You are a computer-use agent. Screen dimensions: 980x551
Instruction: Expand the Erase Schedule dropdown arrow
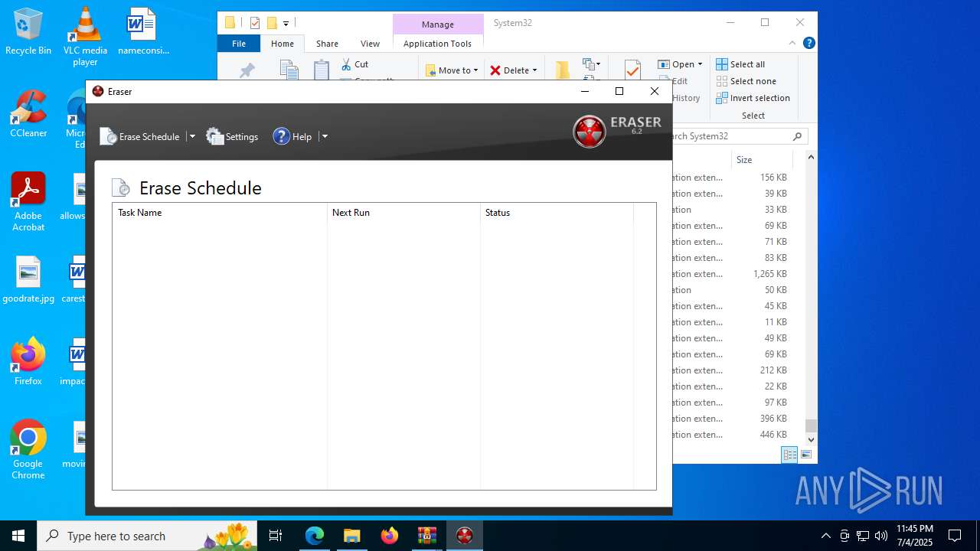coord(192,136)
